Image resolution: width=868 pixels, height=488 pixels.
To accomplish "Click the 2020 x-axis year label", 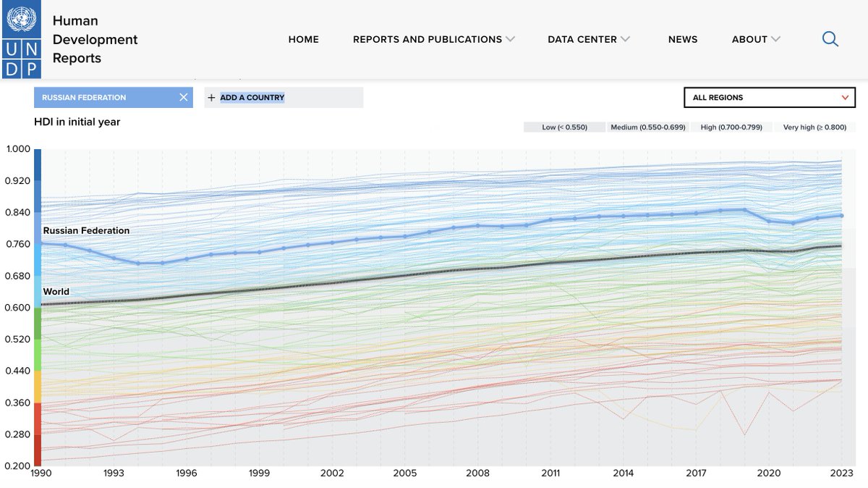I will point(769,474).
